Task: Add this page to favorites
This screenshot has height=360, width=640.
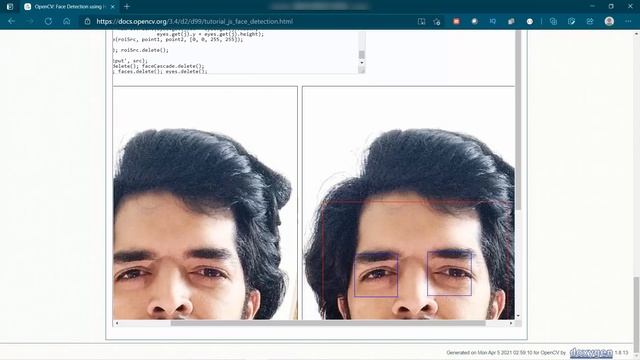Action: (x=437, y=21)
